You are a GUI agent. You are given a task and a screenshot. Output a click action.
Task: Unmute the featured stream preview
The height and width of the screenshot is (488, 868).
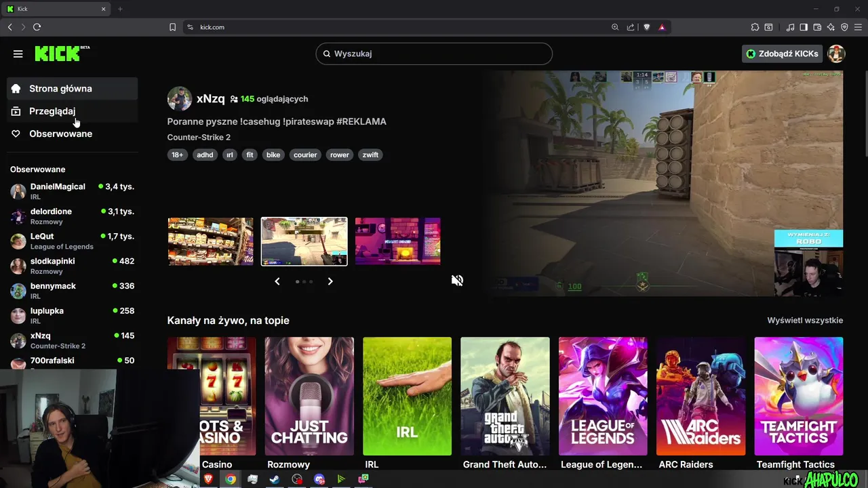[457, 280]
